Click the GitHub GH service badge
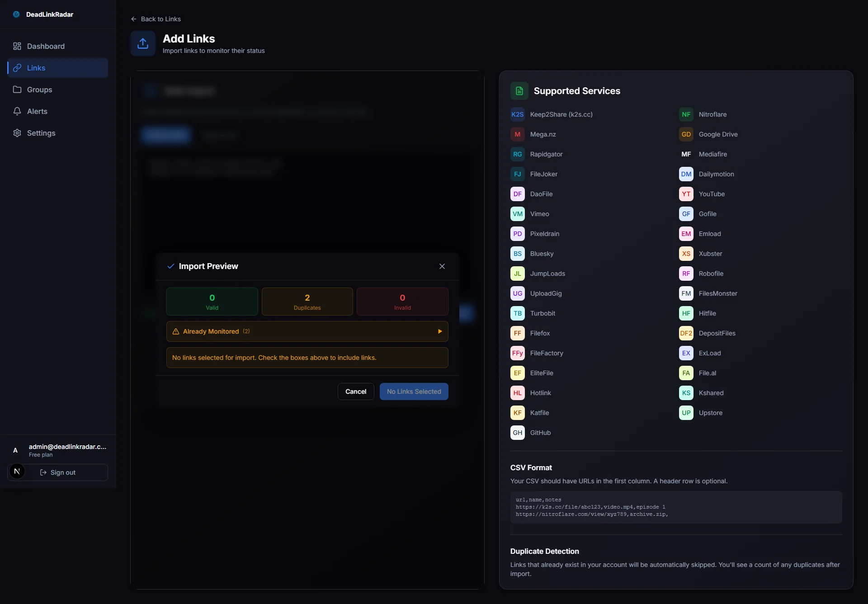The height and width of the screenshot is (604, 868). click(x=517, y=433)
